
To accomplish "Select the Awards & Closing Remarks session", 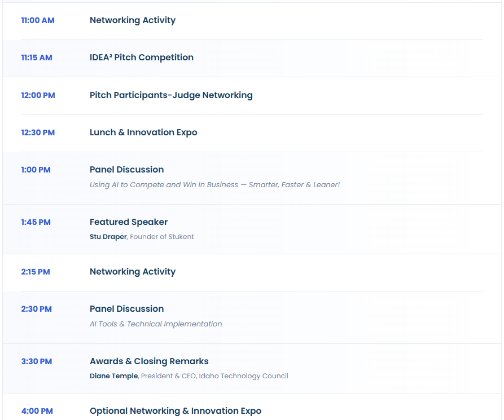I will 149,361.
